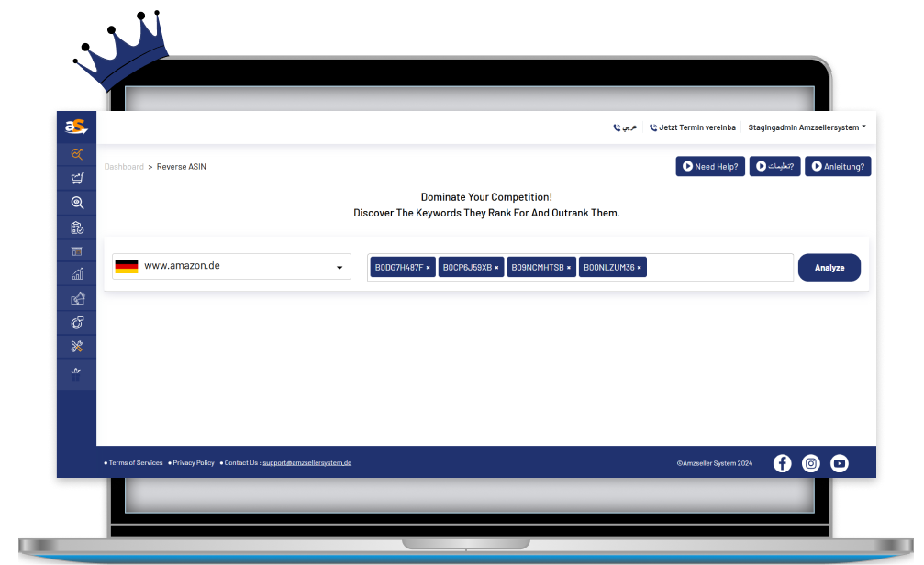This screenshot has height=565, width=924.
Task: Visit the Instagram icon in footer
Action: coord(811,463)
